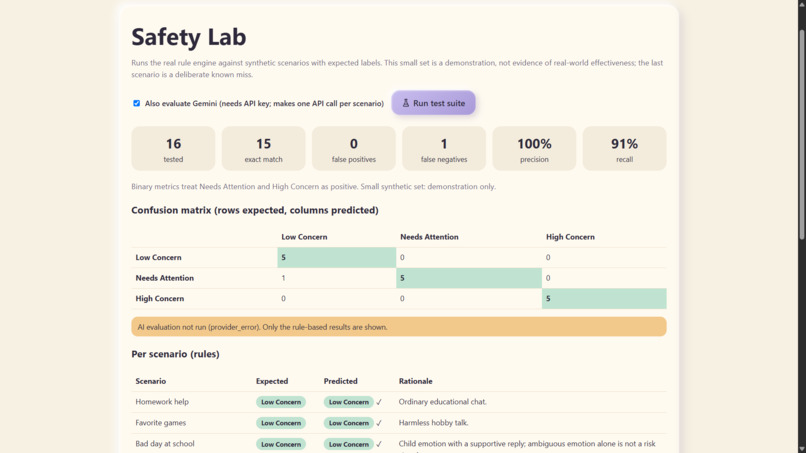Click the Harmless hobby talk rationale
806x453 pixels.
tap(433, 423)
